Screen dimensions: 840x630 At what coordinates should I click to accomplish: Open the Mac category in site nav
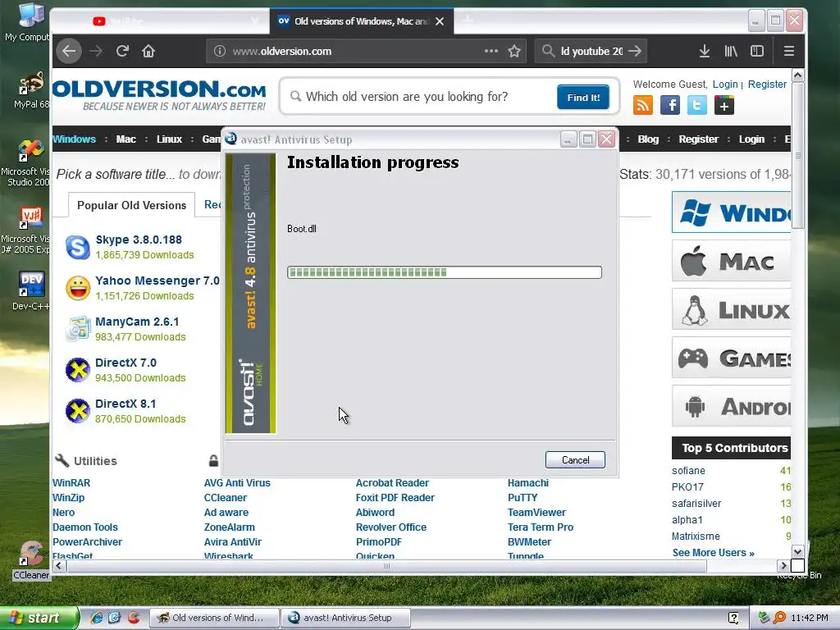[126, 139]
